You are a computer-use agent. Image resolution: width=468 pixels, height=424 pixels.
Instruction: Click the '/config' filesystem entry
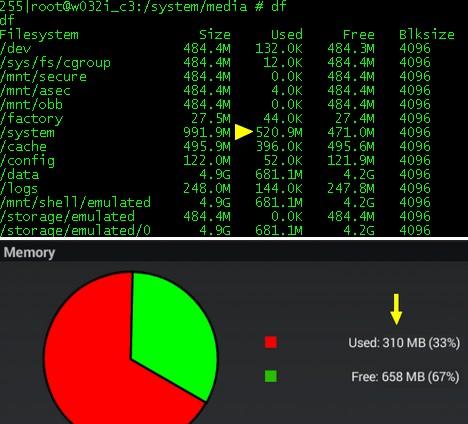point(27,161)
